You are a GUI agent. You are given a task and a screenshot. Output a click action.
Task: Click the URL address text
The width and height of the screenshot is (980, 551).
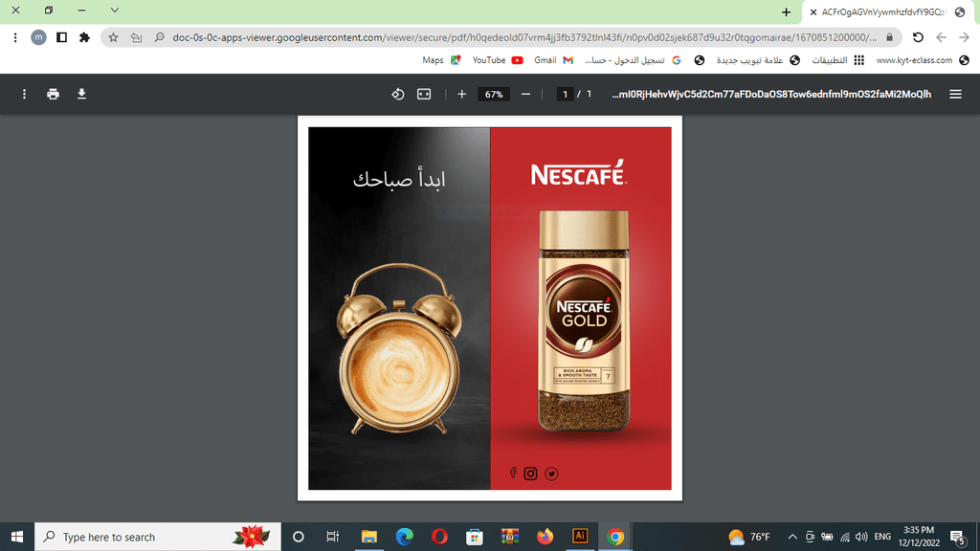tap(524, 37)
